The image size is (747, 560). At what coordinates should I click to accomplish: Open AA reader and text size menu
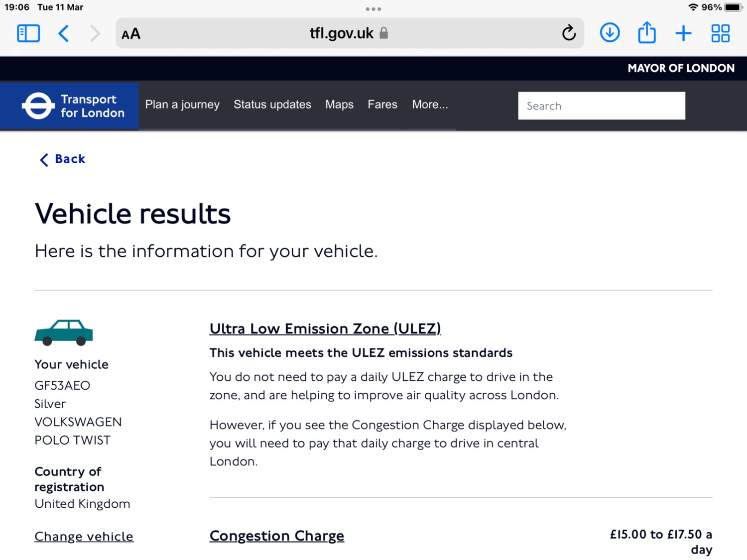(x=131, y=34)
